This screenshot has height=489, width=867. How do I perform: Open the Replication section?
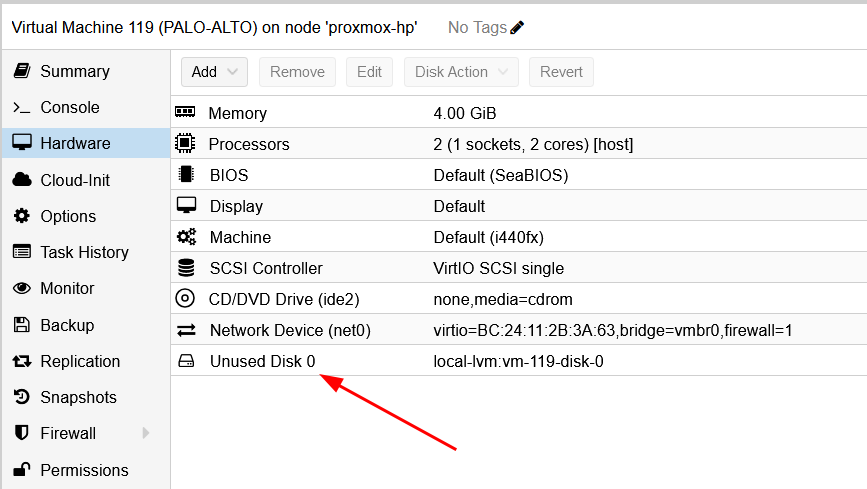pyautogui.click(x=80, y=361)
